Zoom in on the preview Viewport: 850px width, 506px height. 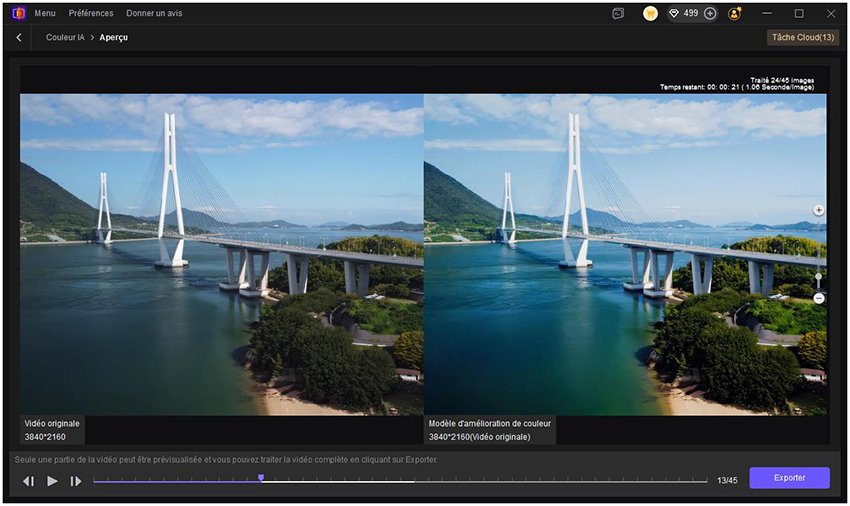pos(819,211)
